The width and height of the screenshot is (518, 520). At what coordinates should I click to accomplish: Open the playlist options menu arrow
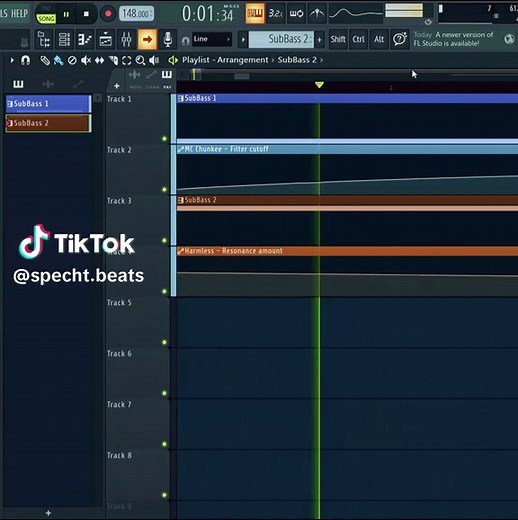pyautogui.click(x=12, y=60)
